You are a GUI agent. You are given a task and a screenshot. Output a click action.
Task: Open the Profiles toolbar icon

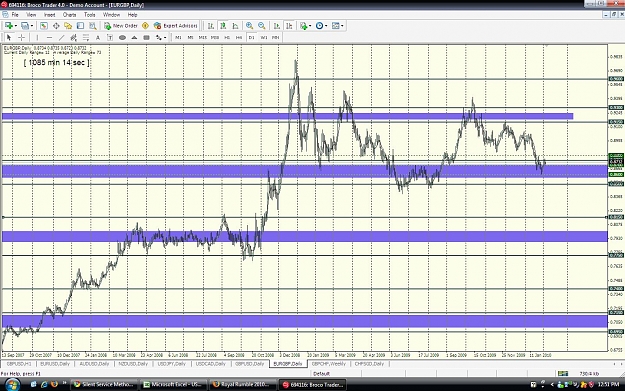click(25, 26)
